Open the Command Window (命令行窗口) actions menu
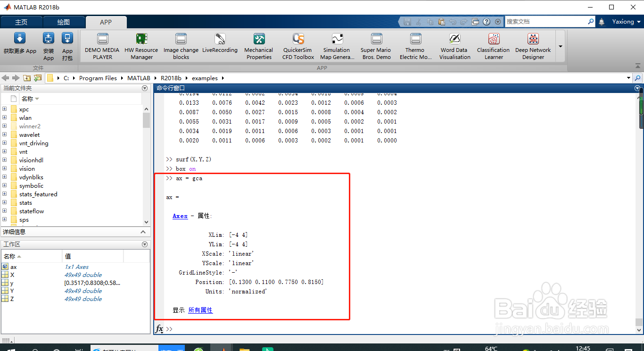The image size is (644, 351). (x=638, y=88)
